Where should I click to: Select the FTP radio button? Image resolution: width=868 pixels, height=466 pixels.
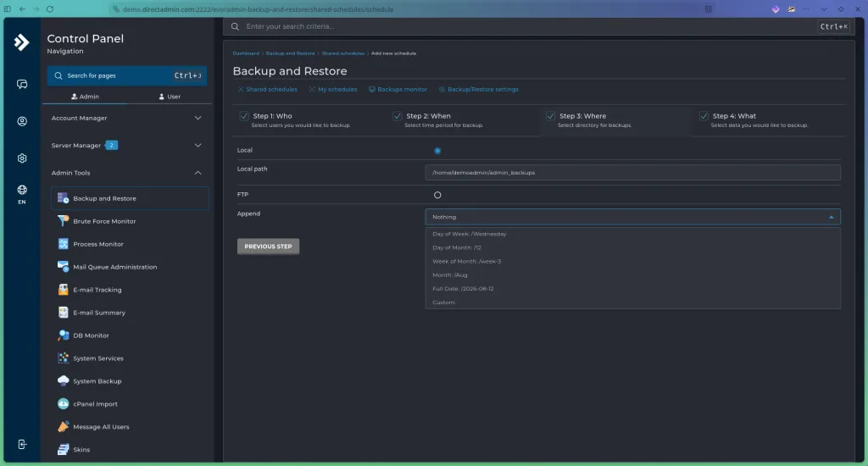coord(437,195)
